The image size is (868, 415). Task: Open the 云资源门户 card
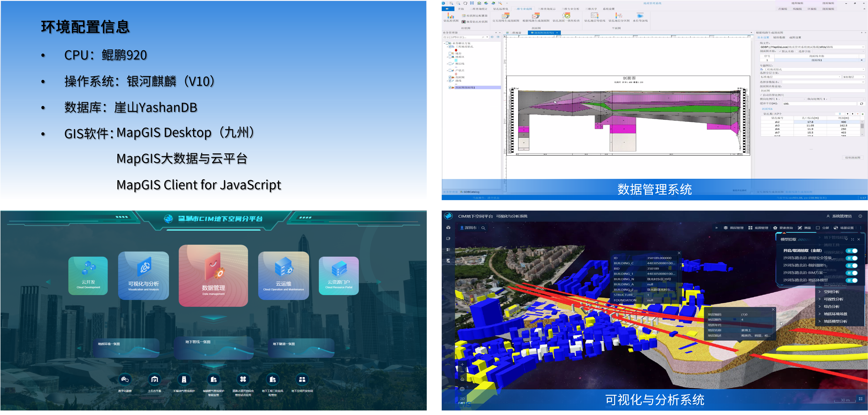339,276
